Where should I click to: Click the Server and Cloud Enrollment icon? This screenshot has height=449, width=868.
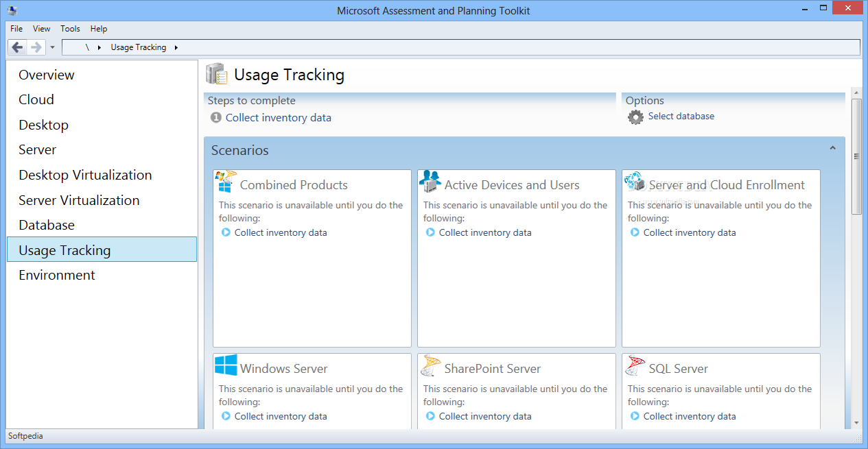635,181
